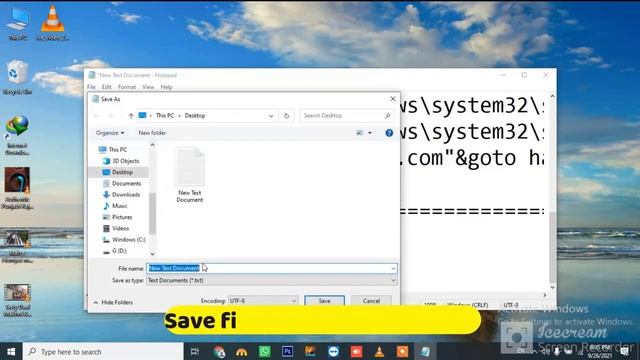Open Task View on the taskbar
The width and height of the screenshot is (640, 360).
(x=195, y=351)
